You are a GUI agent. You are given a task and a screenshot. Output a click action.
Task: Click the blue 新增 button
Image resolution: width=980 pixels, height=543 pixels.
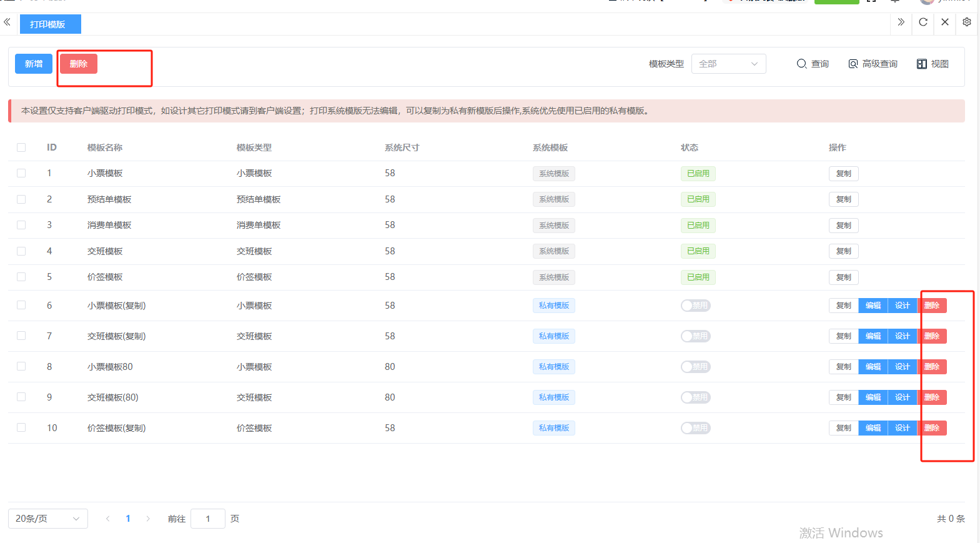[x=34, y=64]
